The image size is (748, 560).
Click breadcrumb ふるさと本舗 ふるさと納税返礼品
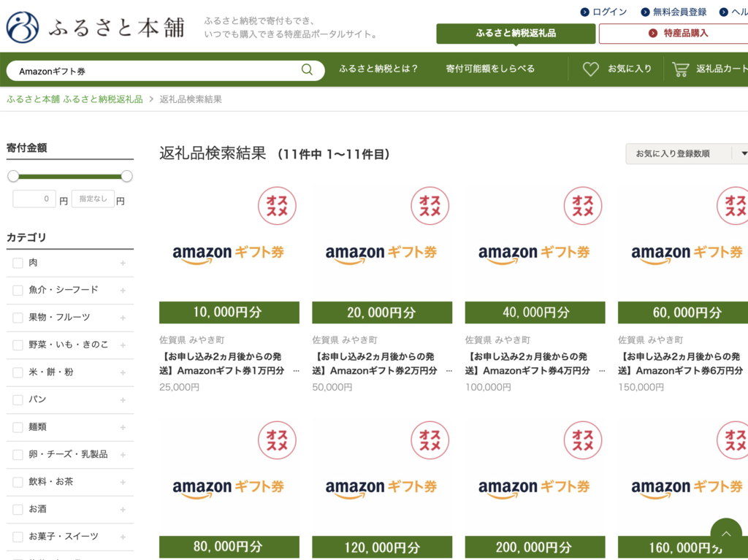75,99
